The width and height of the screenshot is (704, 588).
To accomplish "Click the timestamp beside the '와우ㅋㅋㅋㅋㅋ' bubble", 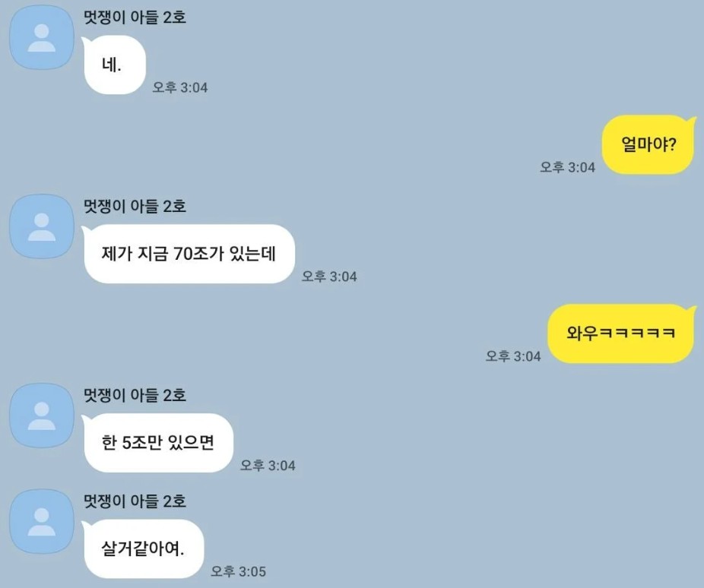I will 513,356.
